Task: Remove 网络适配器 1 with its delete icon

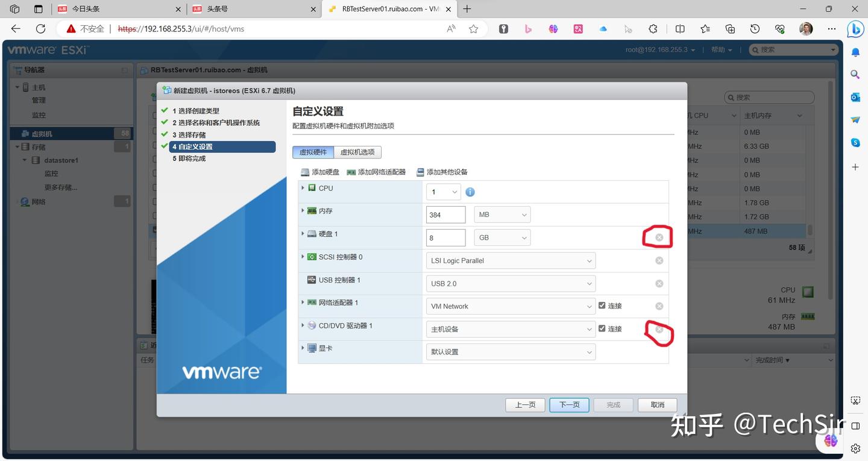Action: (x=659, y=306)
